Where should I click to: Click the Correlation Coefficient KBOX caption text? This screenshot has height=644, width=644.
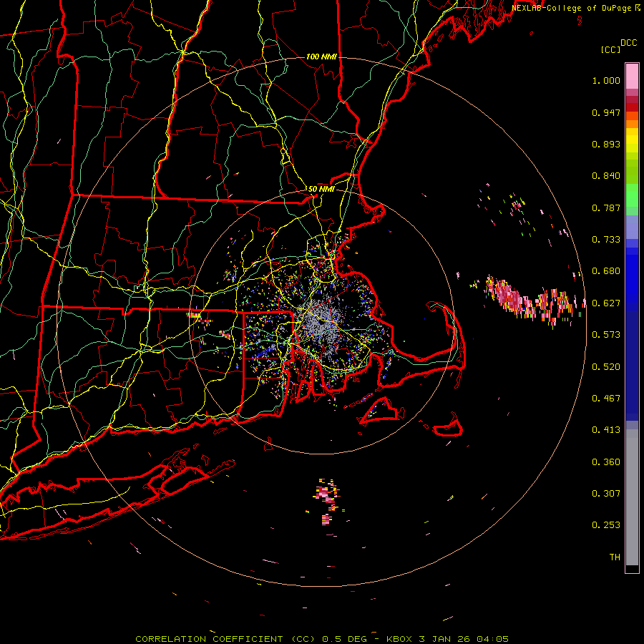click(322, 639)
